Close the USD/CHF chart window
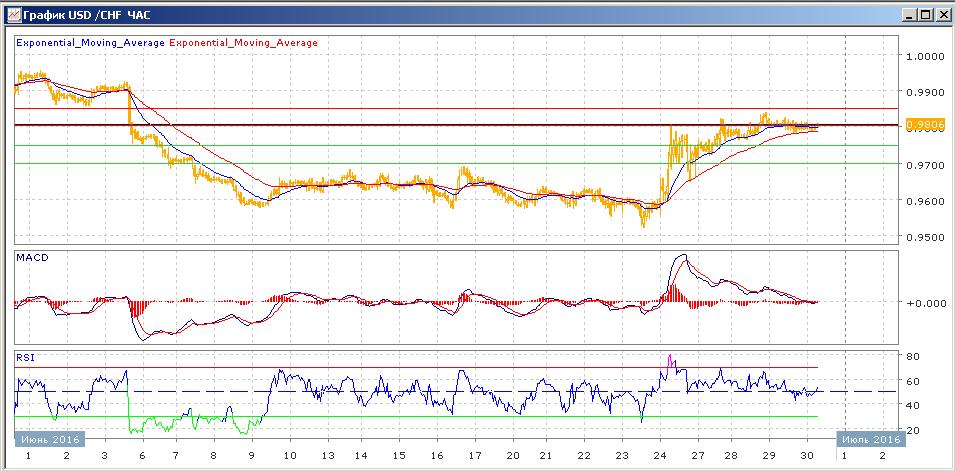Viewport: 955px width, 471px height. pos(941,14)
